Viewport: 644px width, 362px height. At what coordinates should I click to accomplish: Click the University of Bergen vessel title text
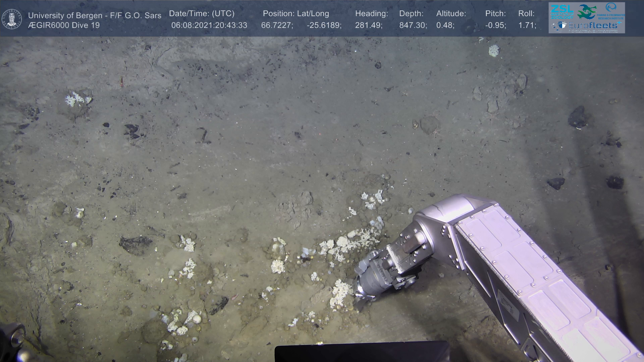[95, 15]
